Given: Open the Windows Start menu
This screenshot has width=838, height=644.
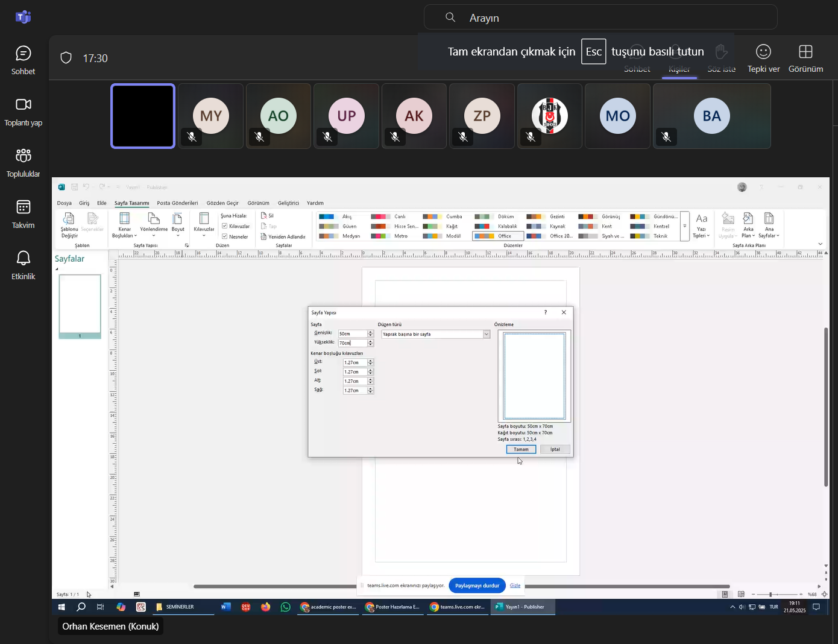Looking at the screenshot, I should point(61,607).
